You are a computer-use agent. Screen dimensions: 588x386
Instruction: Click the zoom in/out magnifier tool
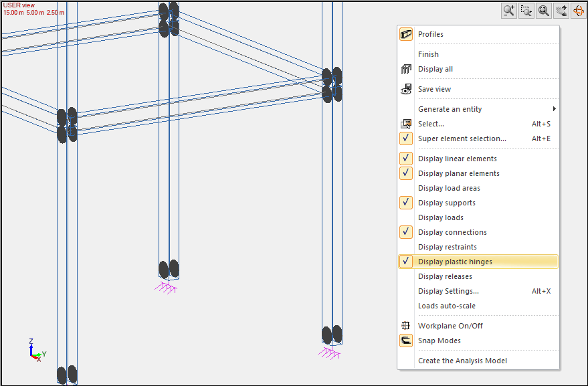[x=509, y=11]
